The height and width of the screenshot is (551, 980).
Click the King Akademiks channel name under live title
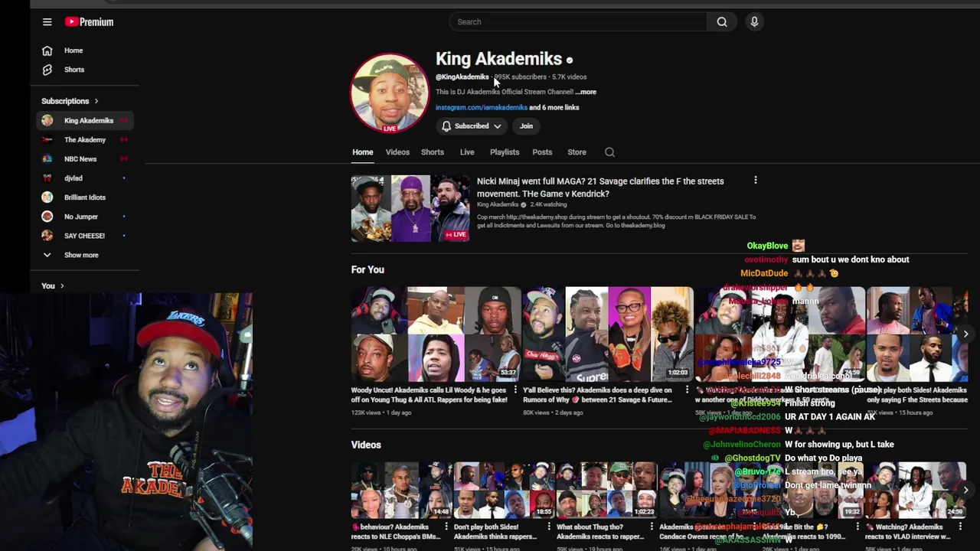(x=498, y=205)
